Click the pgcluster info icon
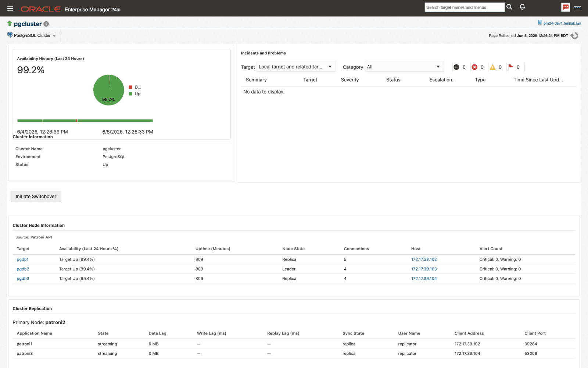The height and width of the screenshot is (368, 588). (x=46, y=24)
